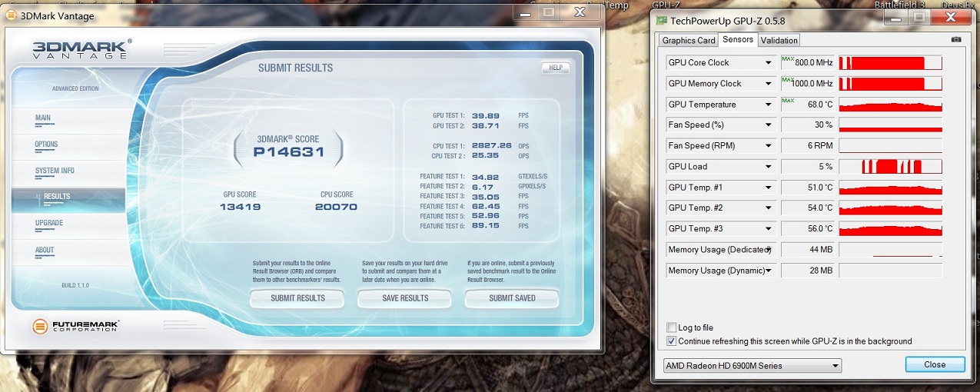Click the BUILD 1.1.0 label
The height and width of the screenshot is (392, 980).
coord(75,285)
